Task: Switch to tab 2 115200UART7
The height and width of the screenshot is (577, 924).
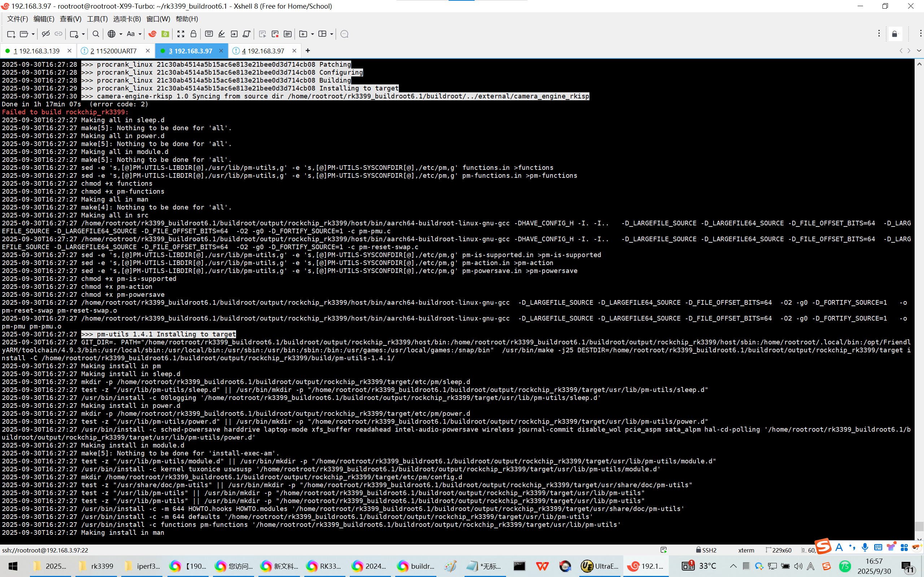Action: (114, 51)
